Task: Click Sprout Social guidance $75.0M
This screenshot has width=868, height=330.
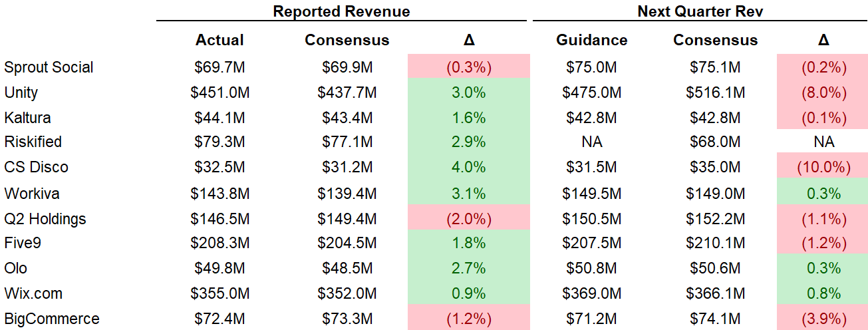Action: [591, 67]
